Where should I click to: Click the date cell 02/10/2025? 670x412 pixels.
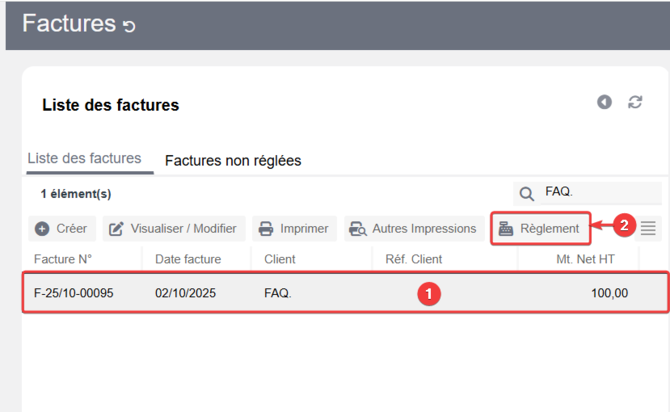coord(185,293)
